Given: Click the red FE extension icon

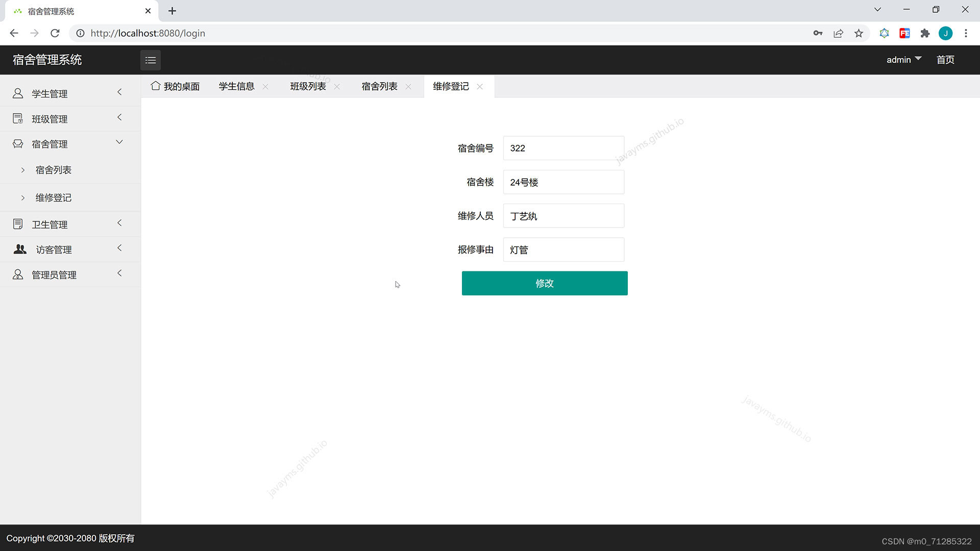Looking at the screenshot, I should (x=904, y=33).
